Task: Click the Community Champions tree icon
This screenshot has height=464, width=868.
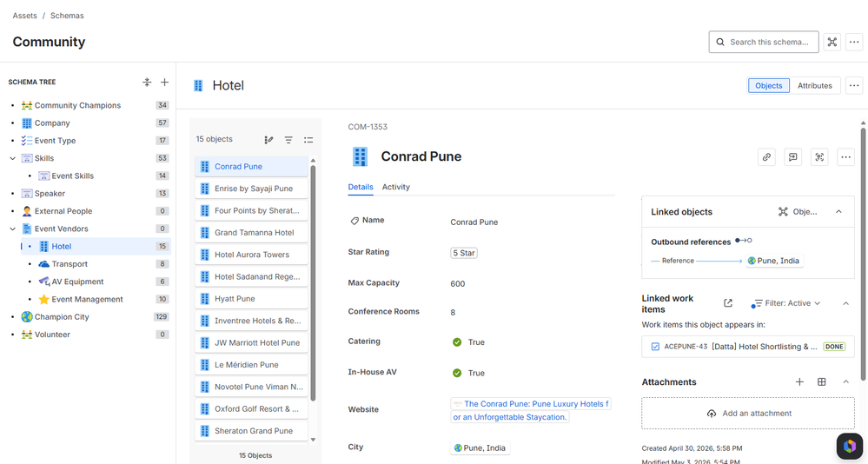Action: pyautogui.click(x=27, y=105)
